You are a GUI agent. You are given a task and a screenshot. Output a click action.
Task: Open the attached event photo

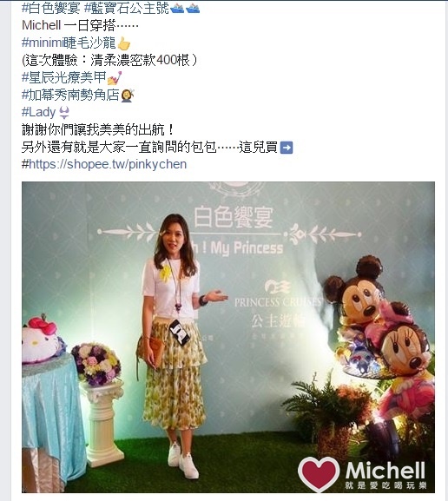[228, 337]
